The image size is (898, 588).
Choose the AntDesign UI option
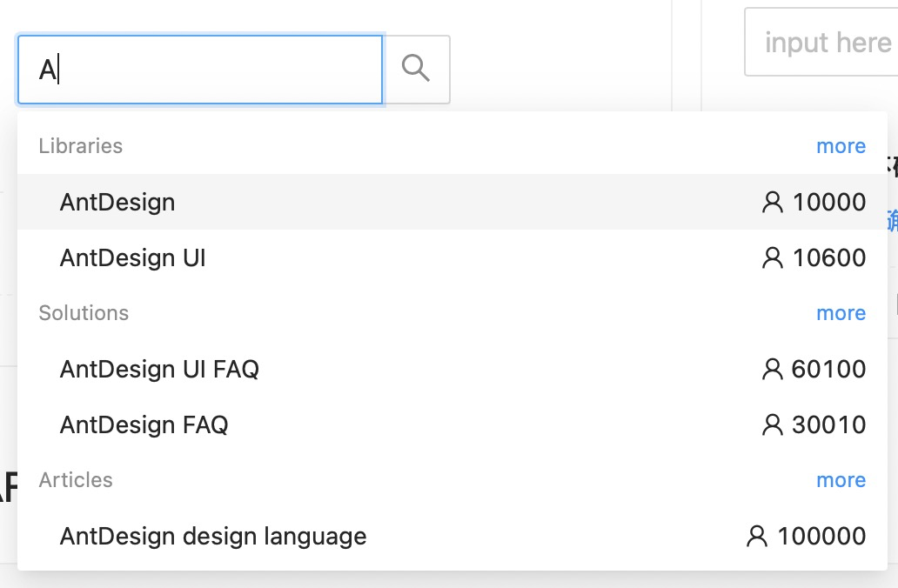pos(132,258)
